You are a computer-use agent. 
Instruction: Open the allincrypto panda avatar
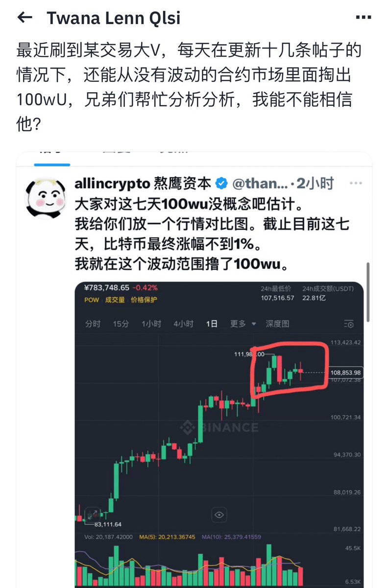pyautogui.click(x=45, y=199)
